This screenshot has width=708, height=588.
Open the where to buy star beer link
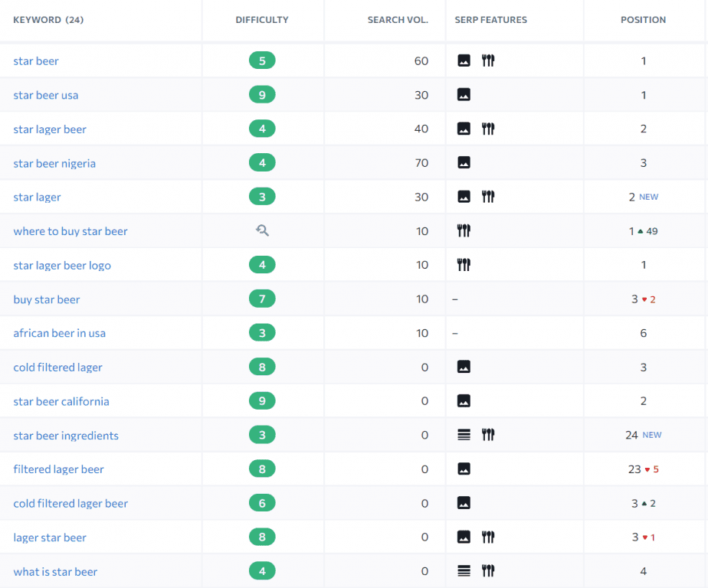(x=70, y=231)
